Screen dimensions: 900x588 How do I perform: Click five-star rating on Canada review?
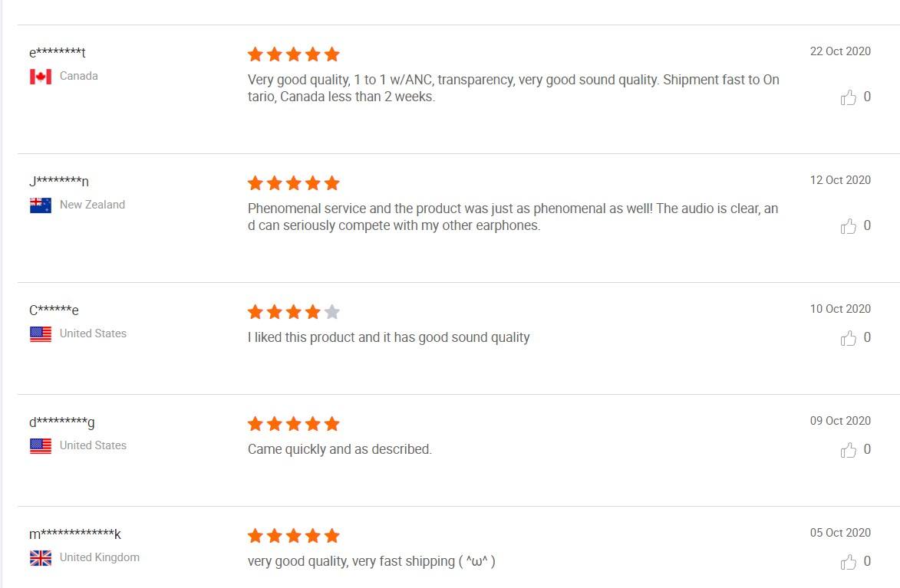293,54
